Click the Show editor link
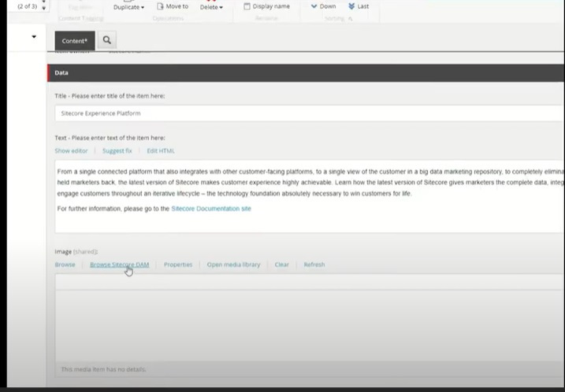 pos(71,151)
